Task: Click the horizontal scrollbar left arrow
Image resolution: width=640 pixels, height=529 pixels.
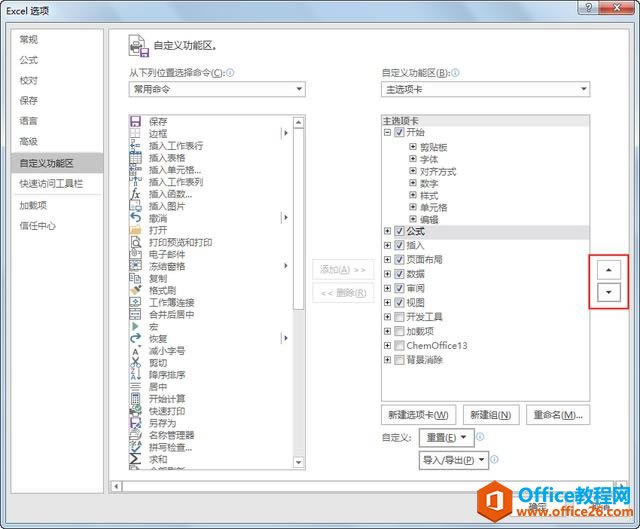Action: click(116, 486)
